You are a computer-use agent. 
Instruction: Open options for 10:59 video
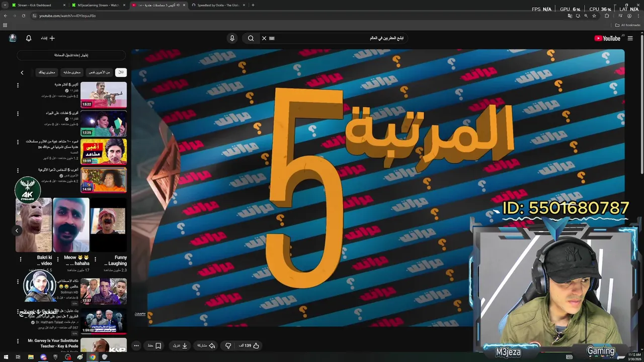click(18, 142)
